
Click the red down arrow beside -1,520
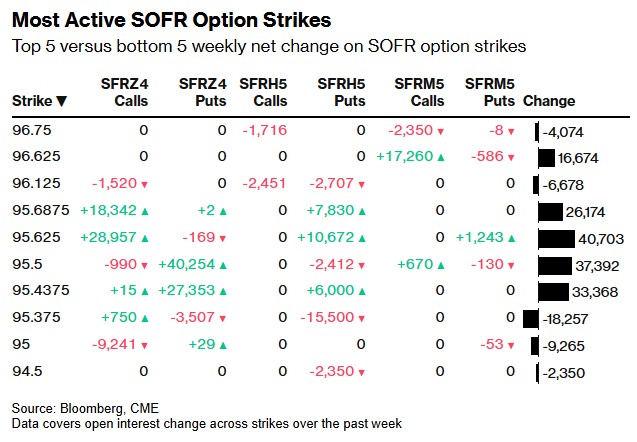click(x=144, y=184)
